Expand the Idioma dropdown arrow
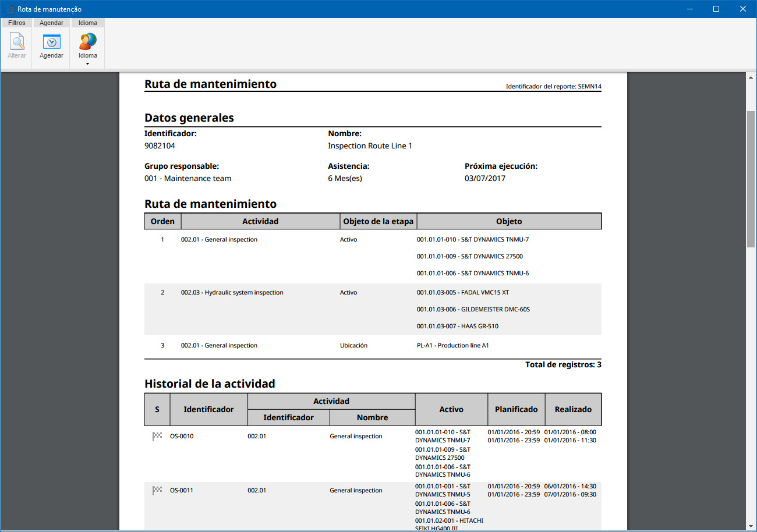Viewport: 757px width, 532px height. click(88, 63)
